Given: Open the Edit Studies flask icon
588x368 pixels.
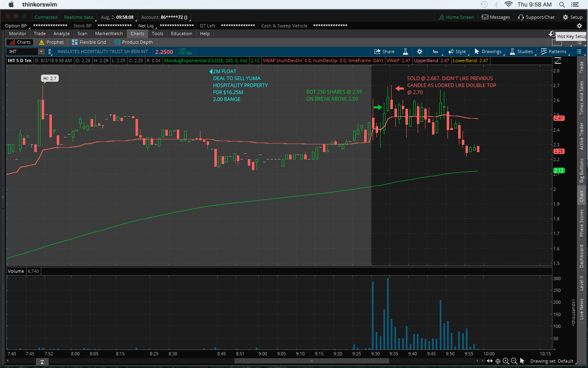Looking at the screenshot, I should pos(405,52).
